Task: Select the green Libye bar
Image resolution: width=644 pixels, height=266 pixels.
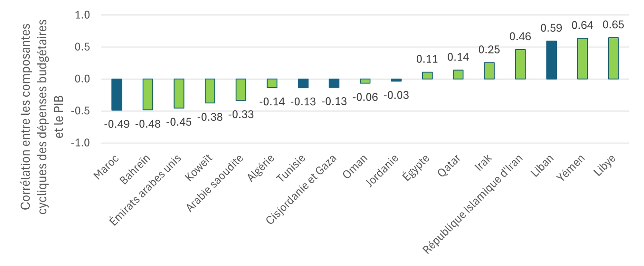Action: click(613, 58)
